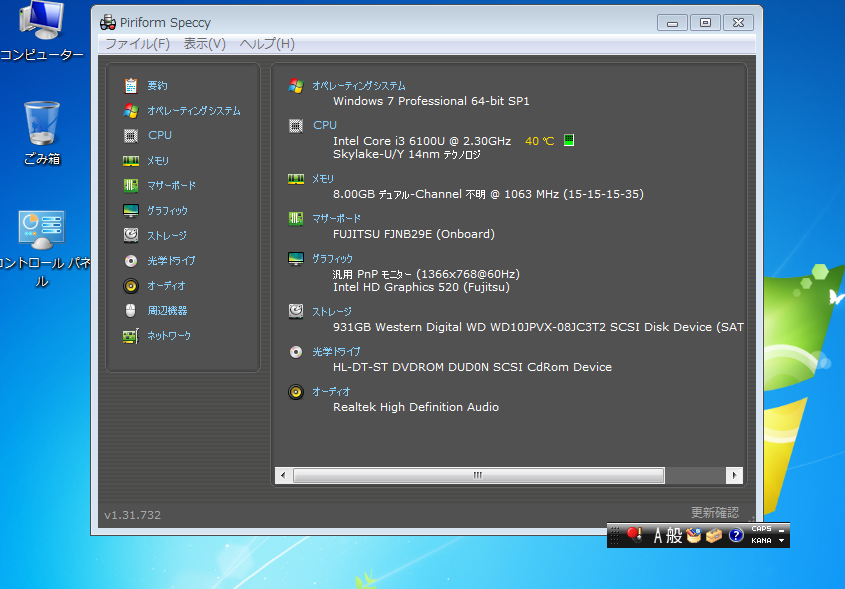Click Windows 7 Professional 64-bit SP1 text
This screenshot has height=589, width=845.
tap(431, 101)
